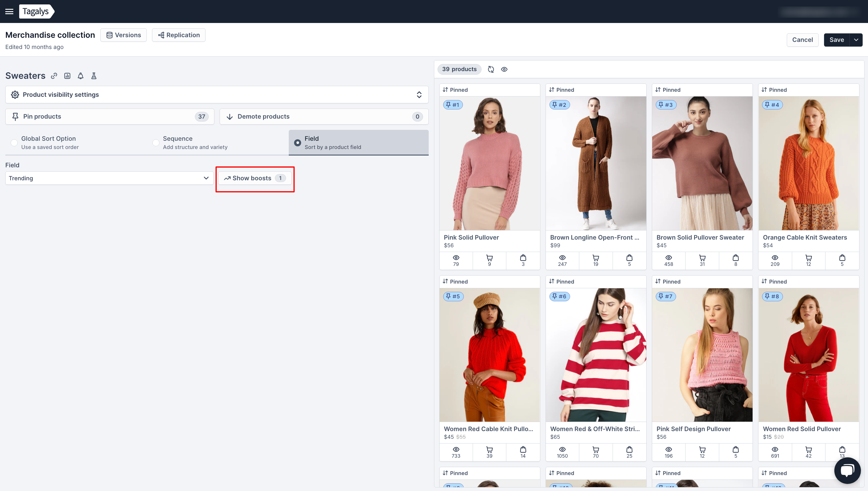Click the cart stat 70 on Red & Off-White striped

(596, 452)
